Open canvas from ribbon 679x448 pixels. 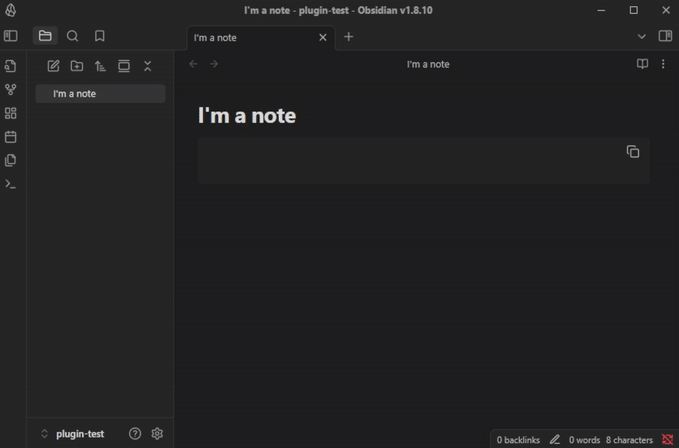(10, 113)
